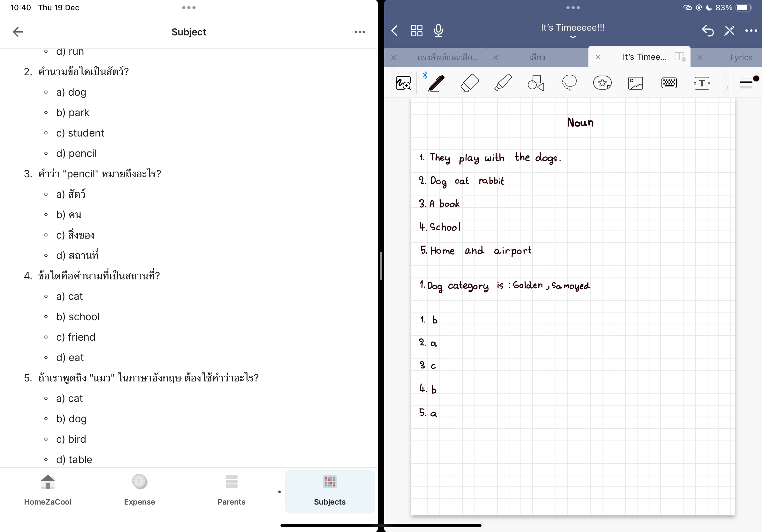Open notebook more options menu
762x532 pixels.
[751, 31]
